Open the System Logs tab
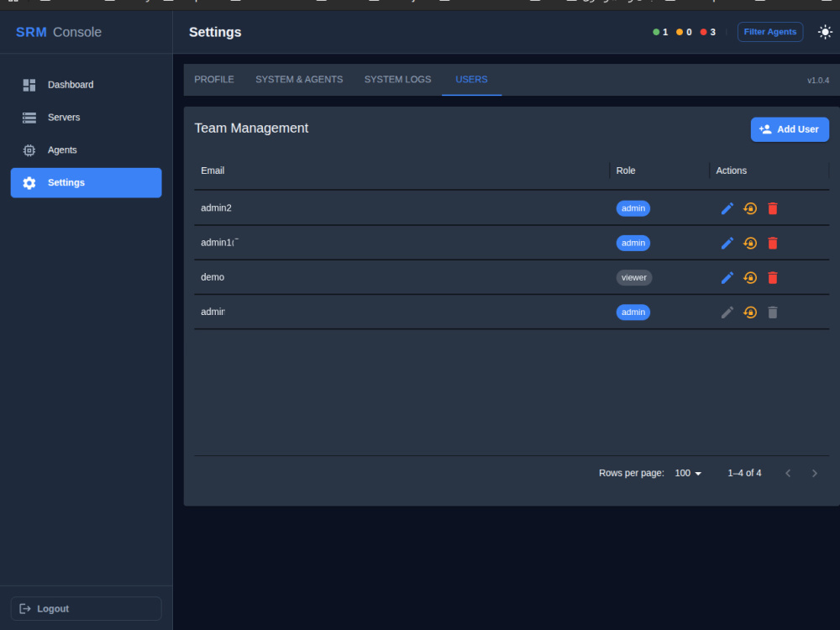840x630 pixels. [x=397, y=80]
